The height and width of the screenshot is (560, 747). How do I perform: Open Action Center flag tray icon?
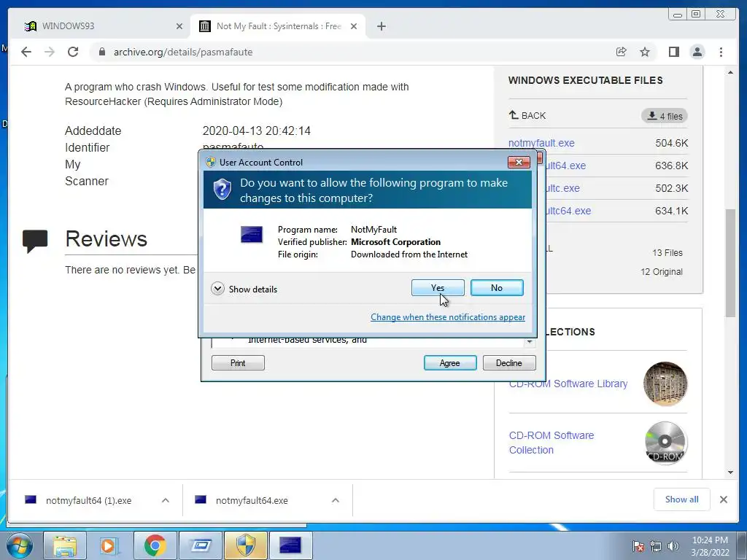coord(638,546)
